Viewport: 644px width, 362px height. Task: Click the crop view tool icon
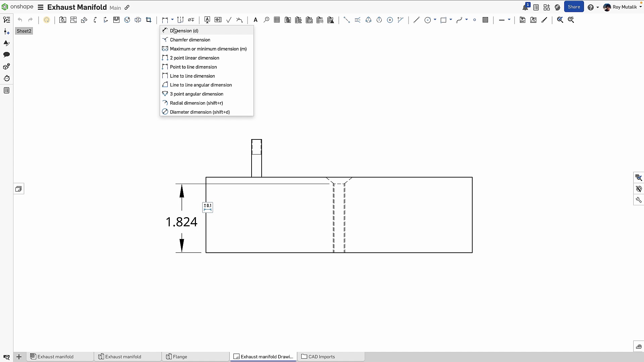149,20
